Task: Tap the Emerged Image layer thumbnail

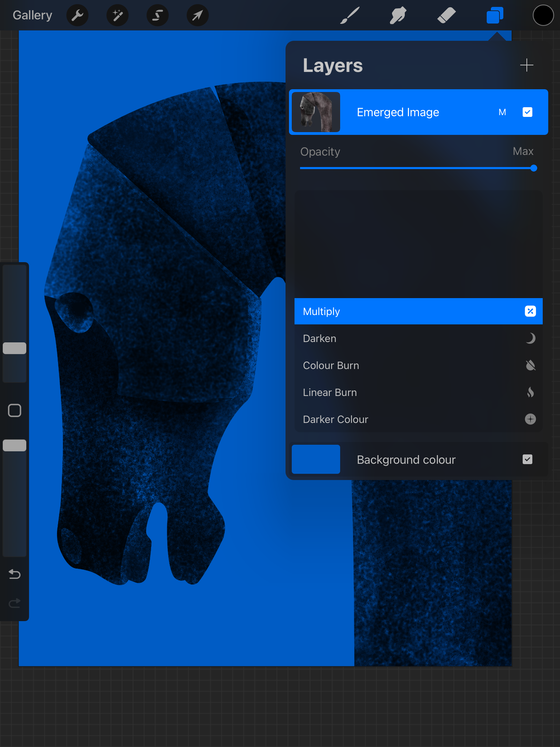Action: coord(316,112)
